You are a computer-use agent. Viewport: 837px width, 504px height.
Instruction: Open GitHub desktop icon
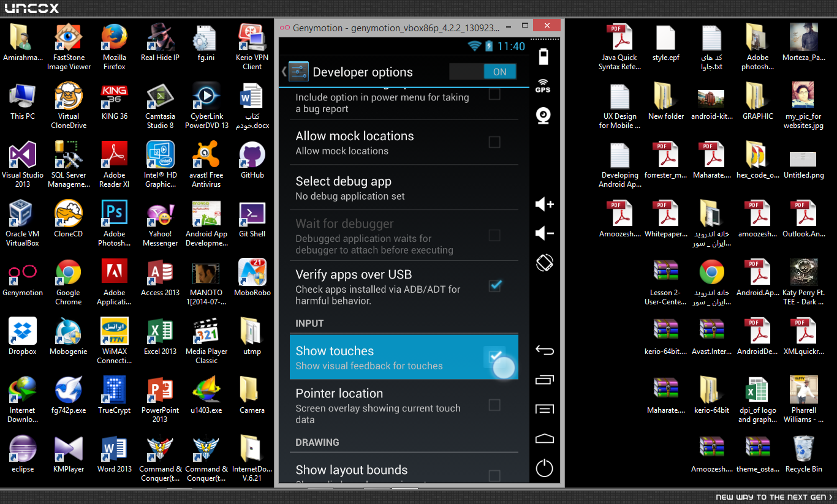252,156
